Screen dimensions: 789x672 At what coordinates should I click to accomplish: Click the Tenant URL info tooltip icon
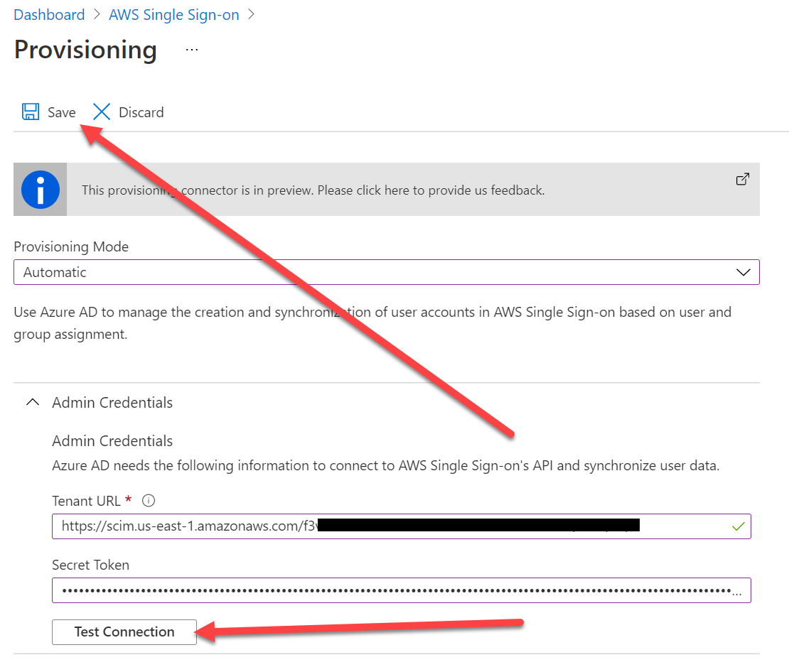coord(149,501)
